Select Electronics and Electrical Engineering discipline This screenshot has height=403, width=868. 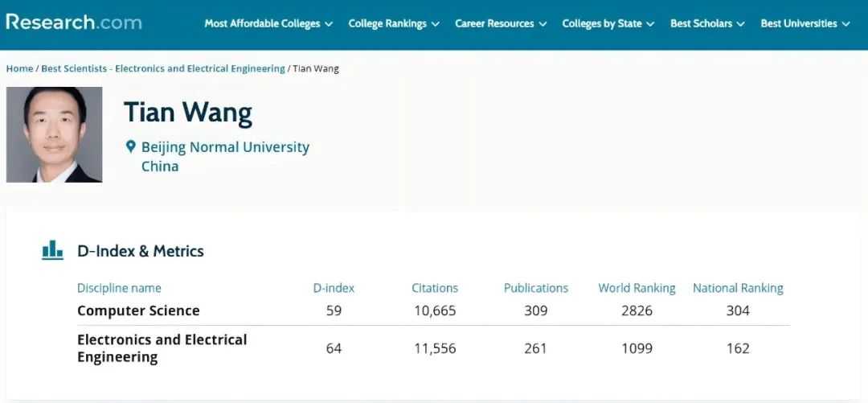[x=162, y=348]
